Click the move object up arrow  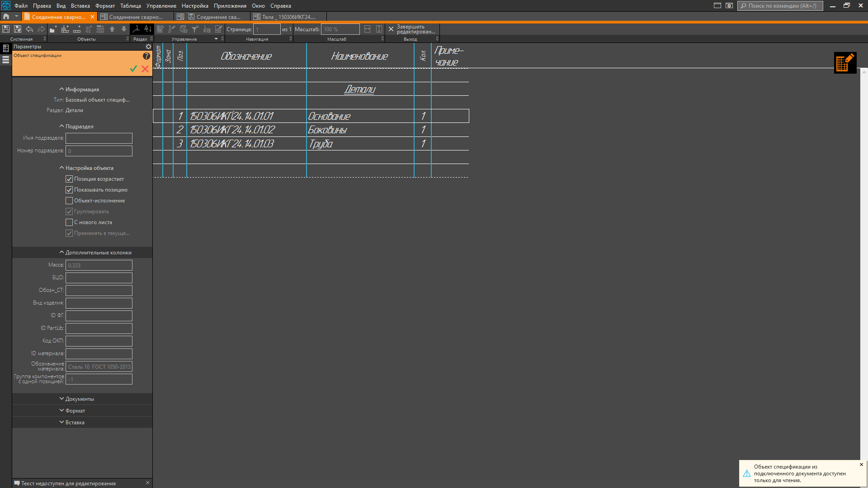(x=112, y=29)
